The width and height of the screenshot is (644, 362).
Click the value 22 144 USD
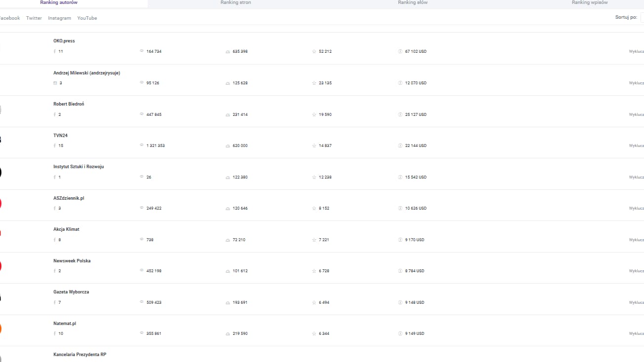pyautogui.click(x=416, y=145)
